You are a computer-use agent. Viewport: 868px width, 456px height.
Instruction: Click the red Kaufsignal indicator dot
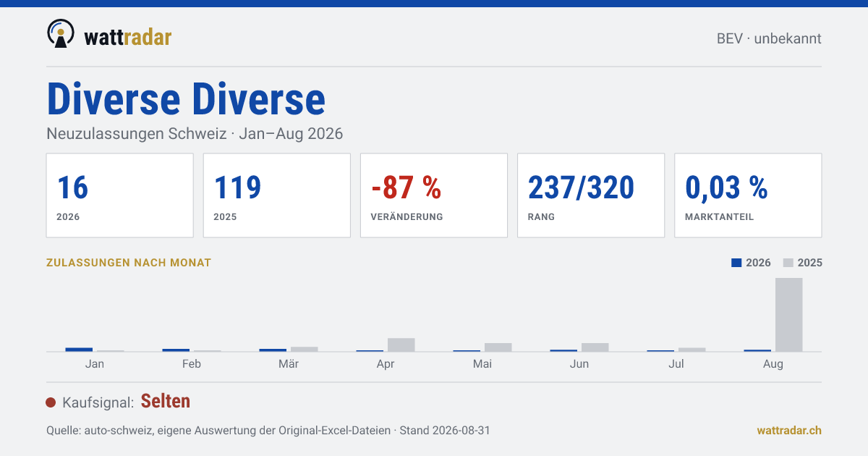51,402
